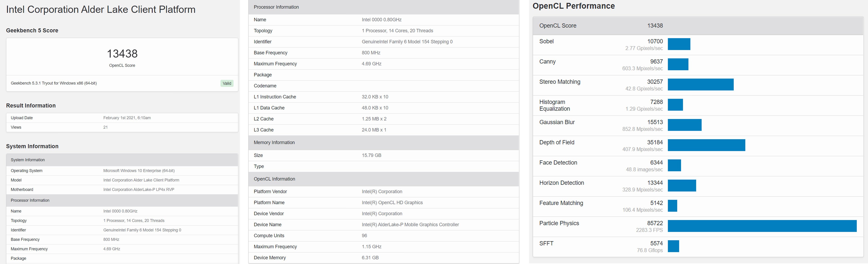Click L2 Cache value 1.25 MB x 2

(x=374, y=119)
